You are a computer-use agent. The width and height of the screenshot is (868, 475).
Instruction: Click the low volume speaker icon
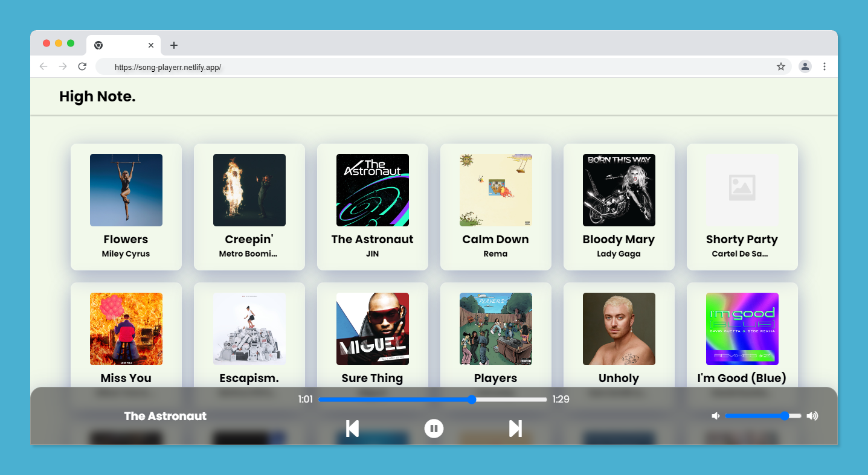pos(716,416)
